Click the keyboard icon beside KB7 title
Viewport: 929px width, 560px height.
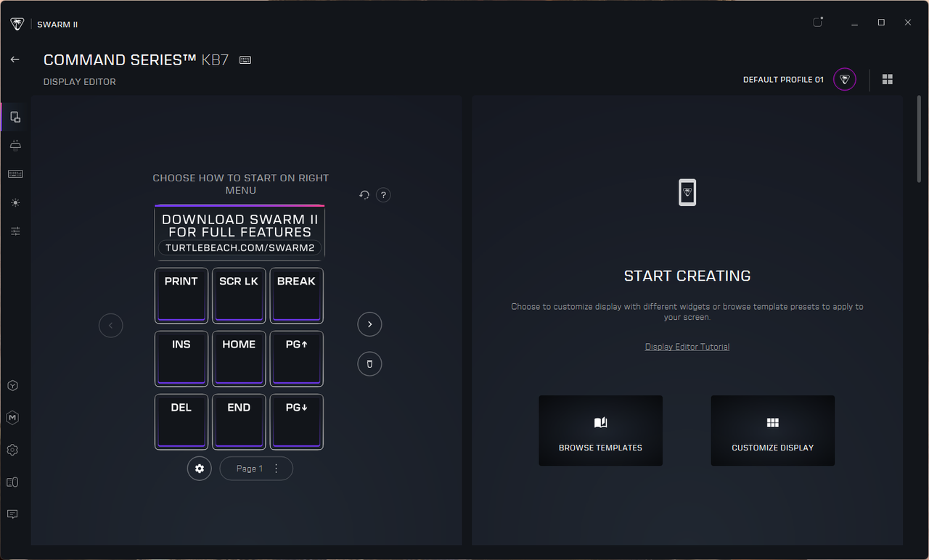[245, 60]
